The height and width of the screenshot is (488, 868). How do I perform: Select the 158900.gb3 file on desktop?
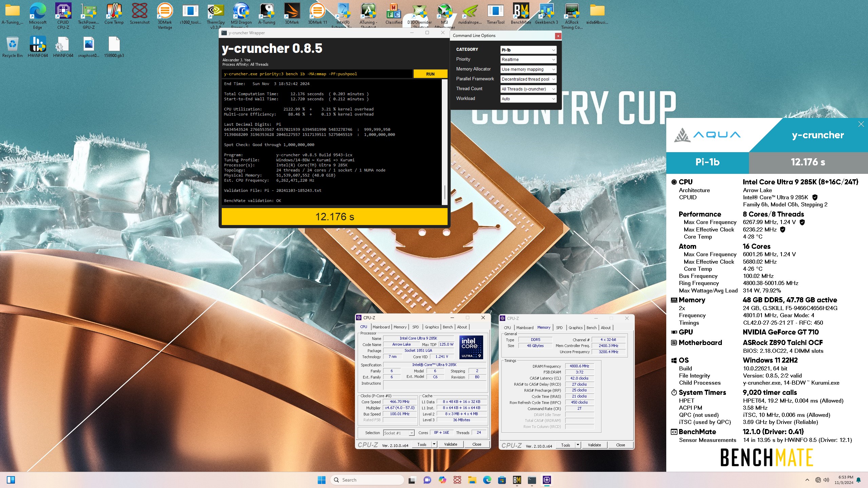[x=114, y=47]
